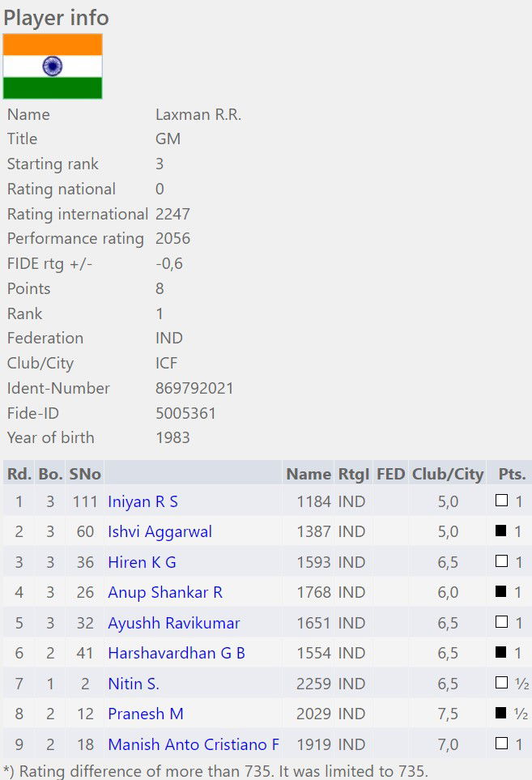Click the India flag image
This screenshot has height=780, width=532.
point(53,66)
